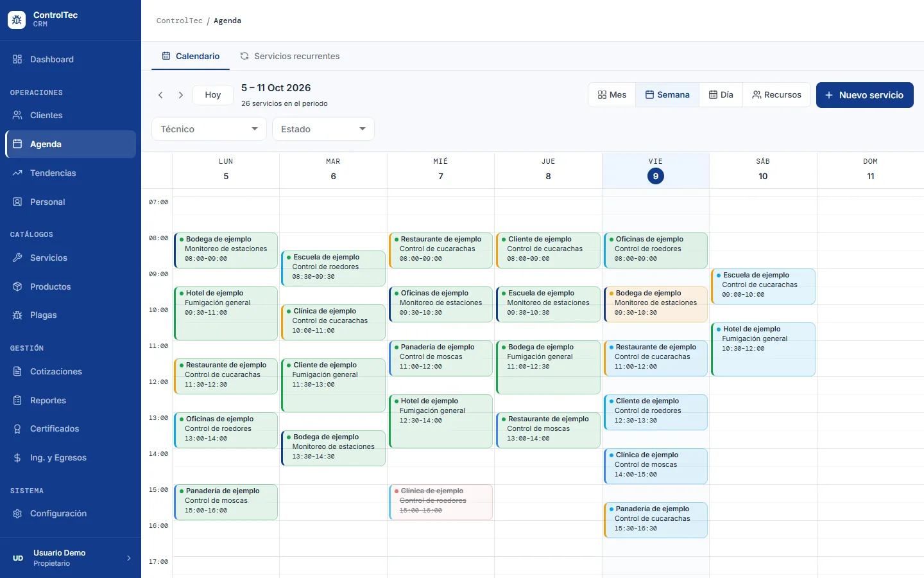924x578 pixels.
Task: Select Semana view
Action: click(667, 95)
